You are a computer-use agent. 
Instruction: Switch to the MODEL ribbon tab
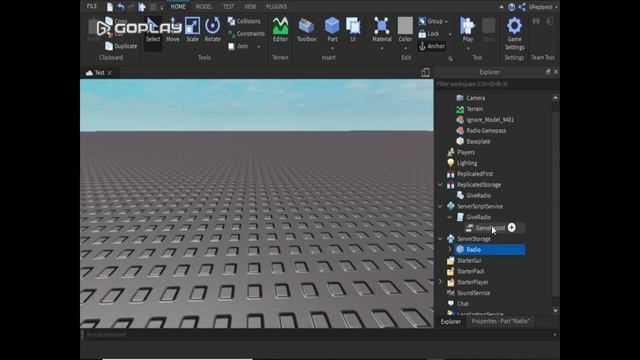[204, 7]
